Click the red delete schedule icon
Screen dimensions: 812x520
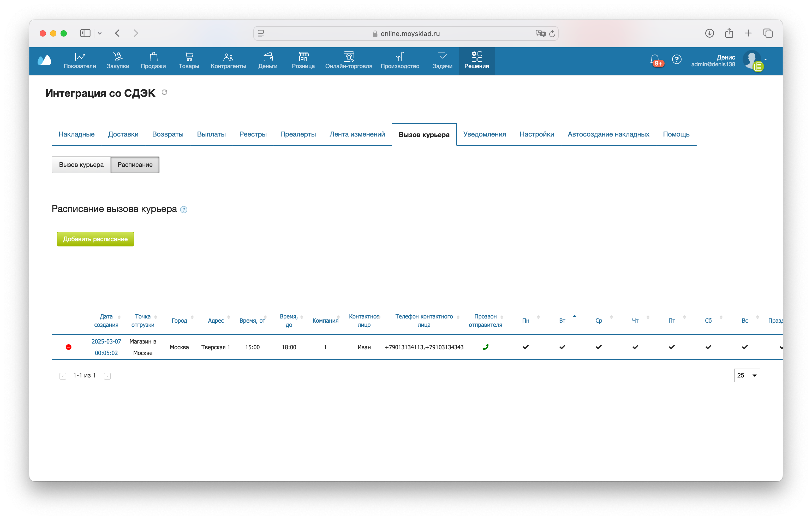[x=69, y=347]
